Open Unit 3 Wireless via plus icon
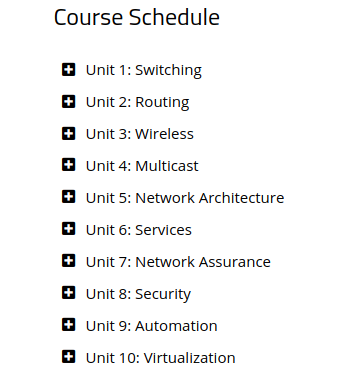This screenshot has height=390, width=361. pos(68,133)
